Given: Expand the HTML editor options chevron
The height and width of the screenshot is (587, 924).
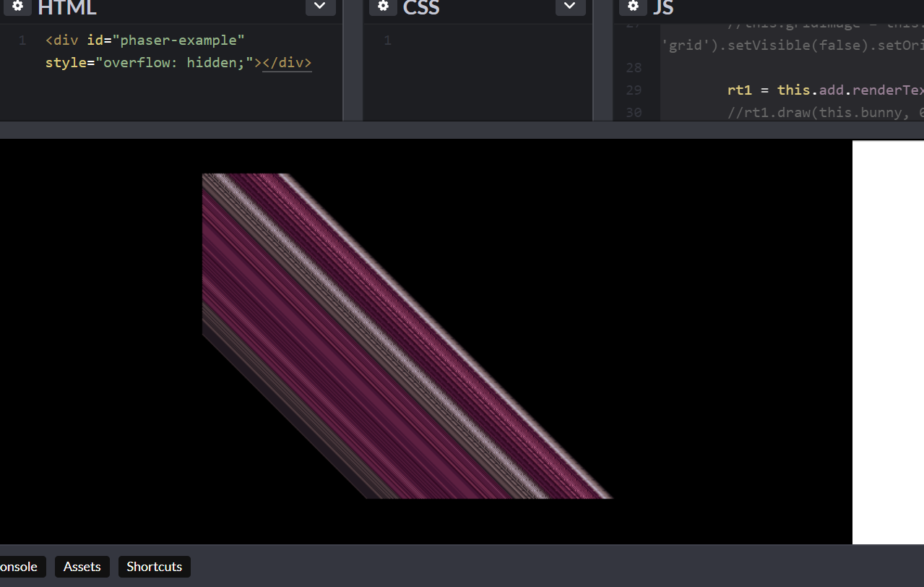Looking at the screenshot, I should (319, 5).
